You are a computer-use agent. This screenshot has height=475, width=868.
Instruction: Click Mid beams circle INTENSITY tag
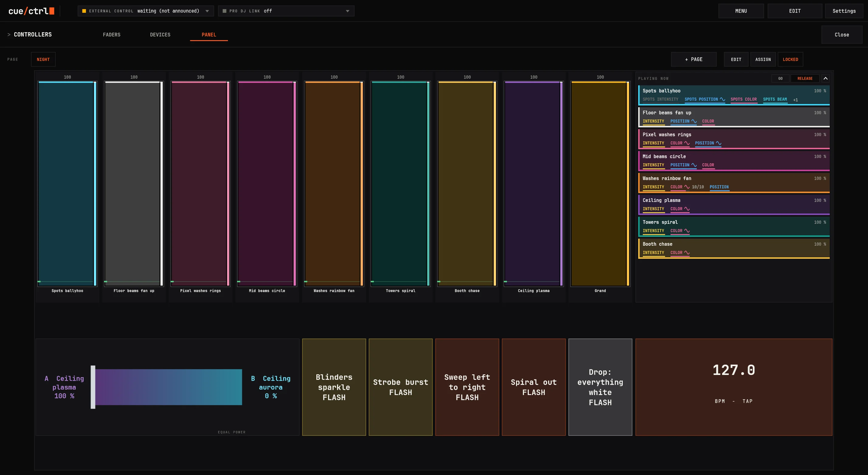(653, 165)
